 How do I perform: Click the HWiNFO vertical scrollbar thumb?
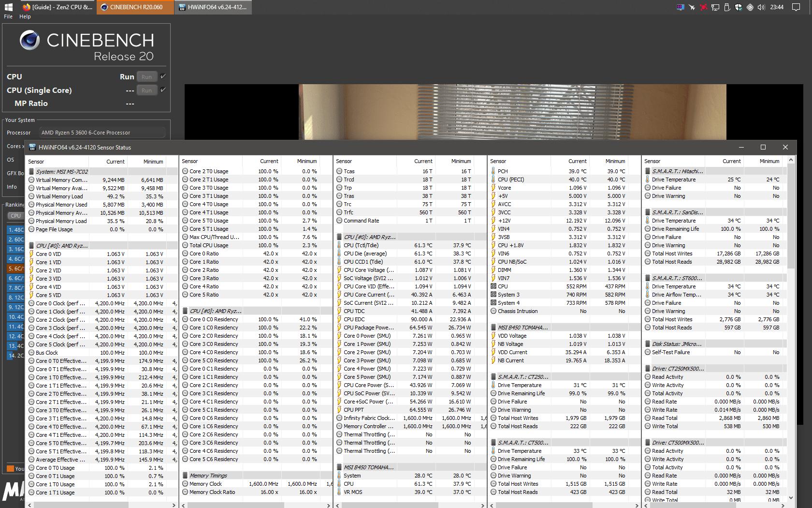coord(791,216)
